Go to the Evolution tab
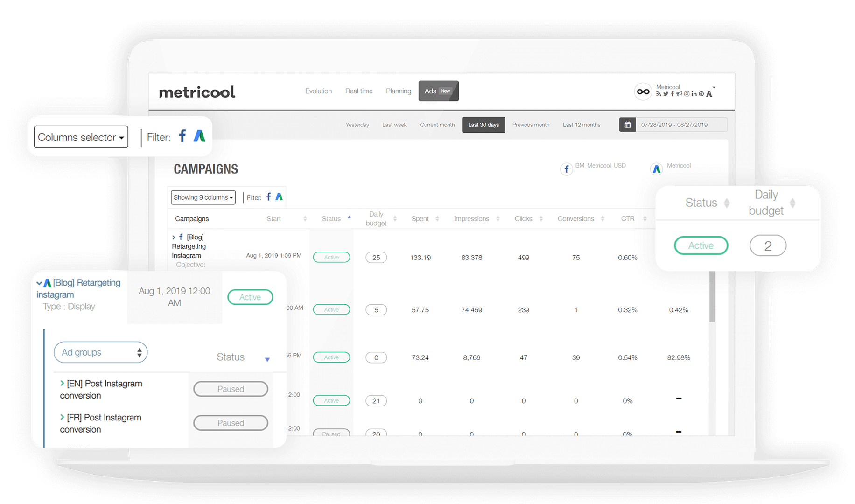855x504 pixels. (x=318, y=91)
